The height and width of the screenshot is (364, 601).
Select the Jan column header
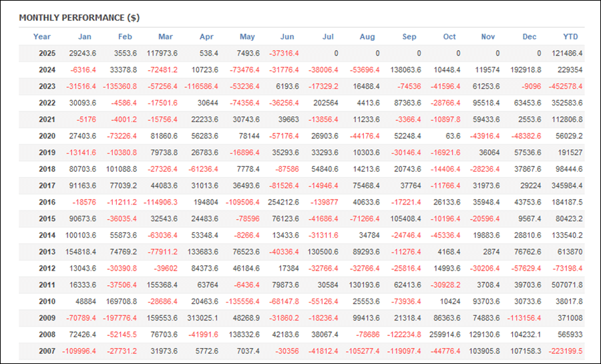click(85, 37)
